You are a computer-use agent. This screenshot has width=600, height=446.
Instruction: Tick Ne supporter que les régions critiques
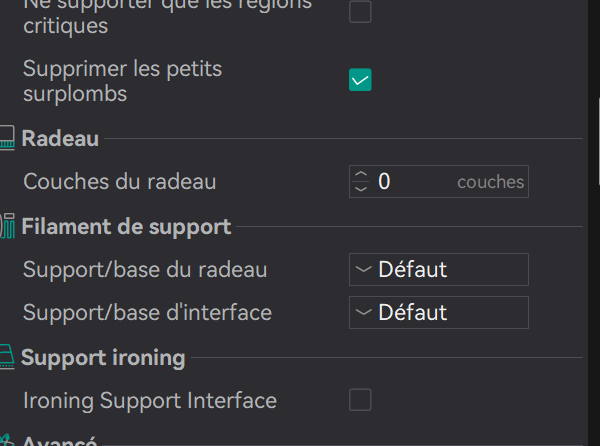pyautogui.click(x=360, y=12)
